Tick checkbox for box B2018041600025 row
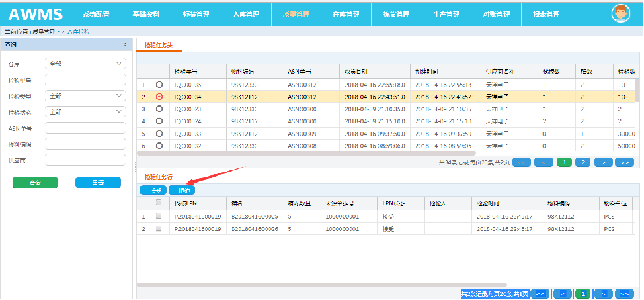The width and height of the screenshot is (644, 300). coord(159,217)
